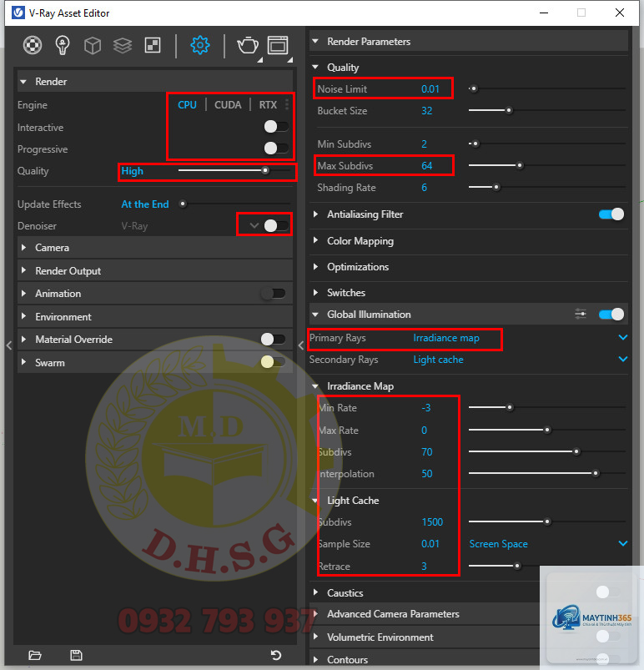Select the CPU engine
Viewport: 644px width, 670px height.
point(187,104)
